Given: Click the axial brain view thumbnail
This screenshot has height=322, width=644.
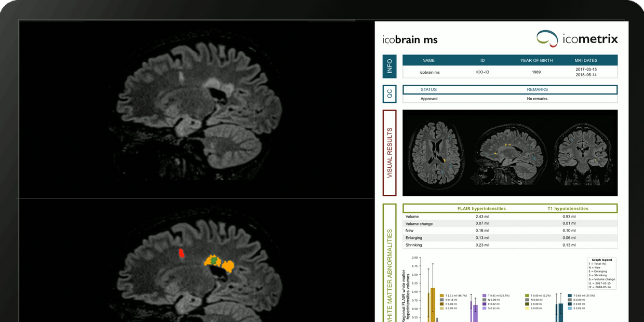Looking at the screenshot, I should pos(436,153).
